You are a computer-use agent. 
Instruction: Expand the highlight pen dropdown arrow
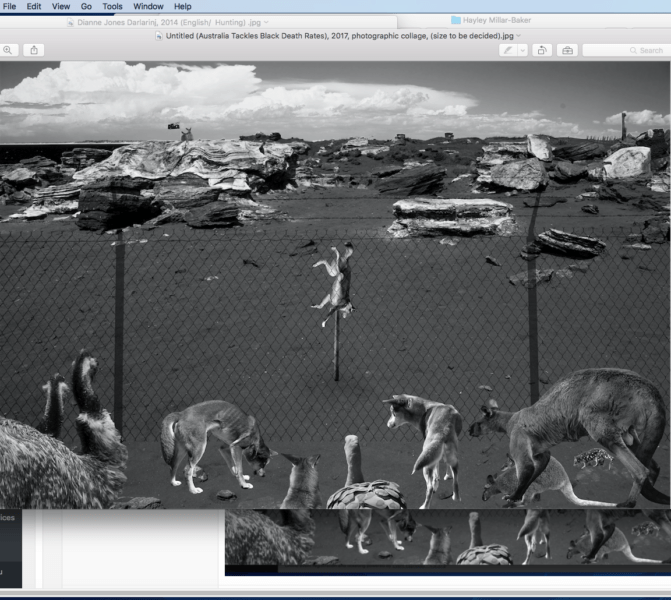[x=522, y=50]
